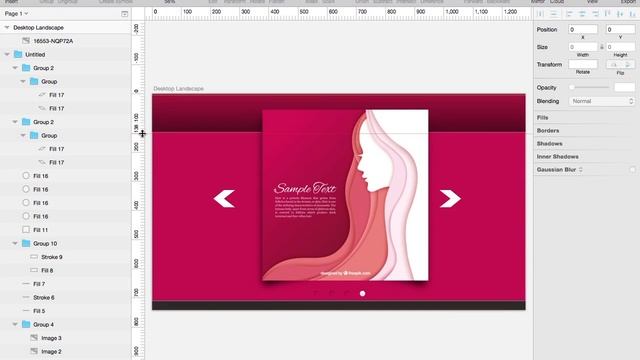Click the Width size field
Viewport: 640px width, 360px height.
click(x=583, y=47)
